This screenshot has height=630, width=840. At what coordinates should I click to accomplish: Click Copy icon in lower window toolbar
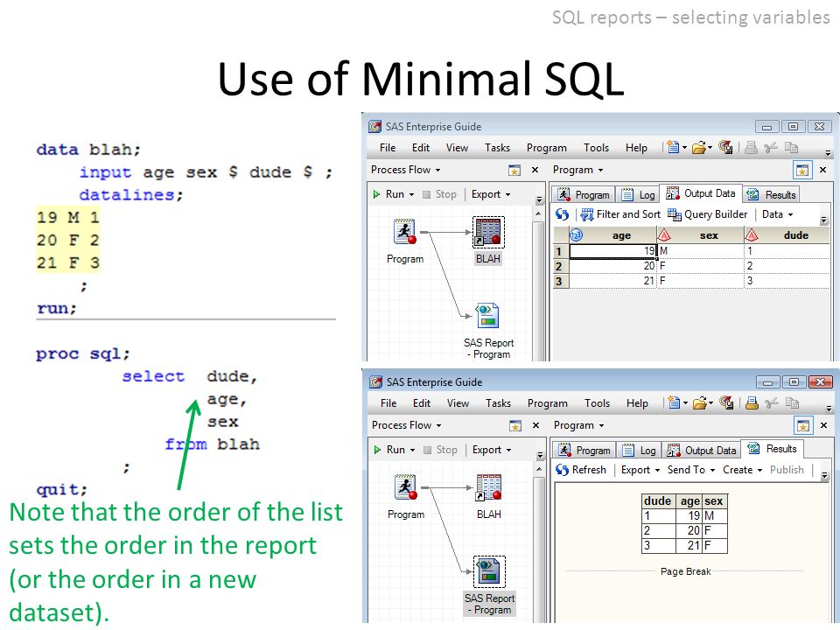793,403
